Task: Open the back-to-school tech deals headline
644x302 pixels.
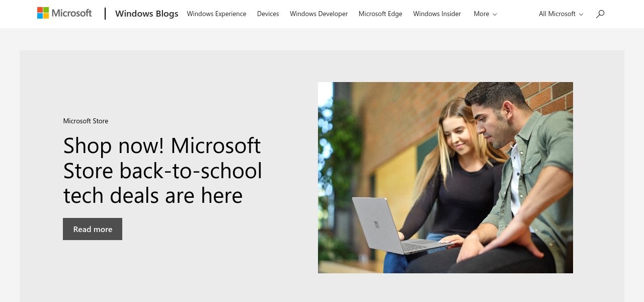Action: (163, 170)
